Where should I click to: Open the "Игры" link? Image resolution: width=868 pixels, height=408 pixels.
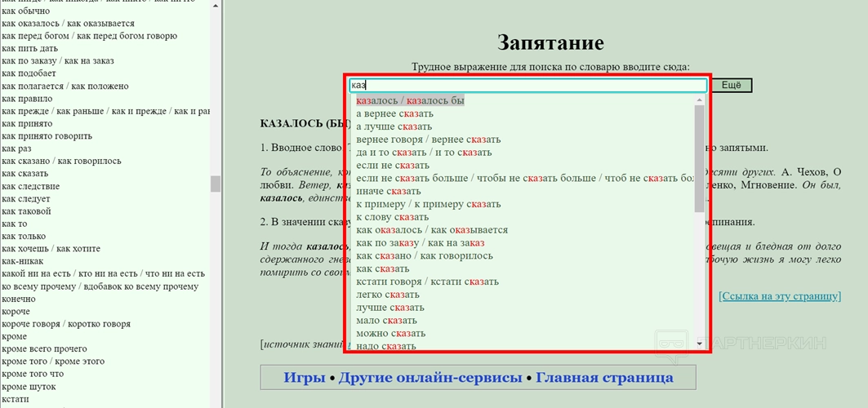(x=305, y=378)
